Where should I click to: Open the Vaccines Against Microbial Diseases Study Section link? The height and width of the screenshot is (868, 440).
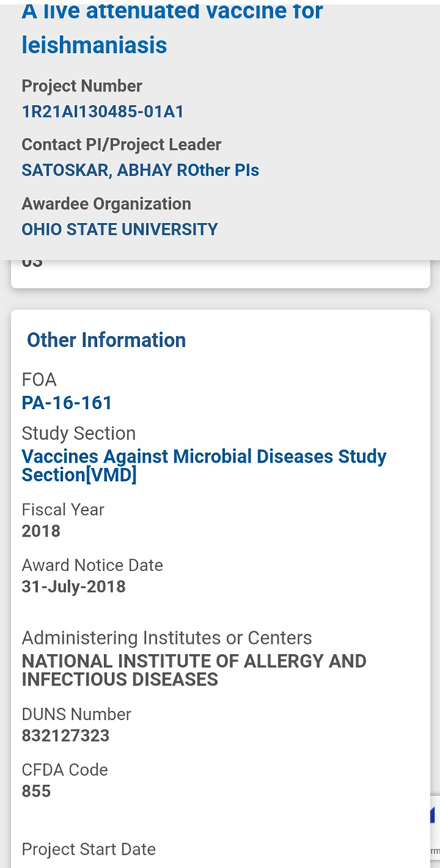click(204, 466)
